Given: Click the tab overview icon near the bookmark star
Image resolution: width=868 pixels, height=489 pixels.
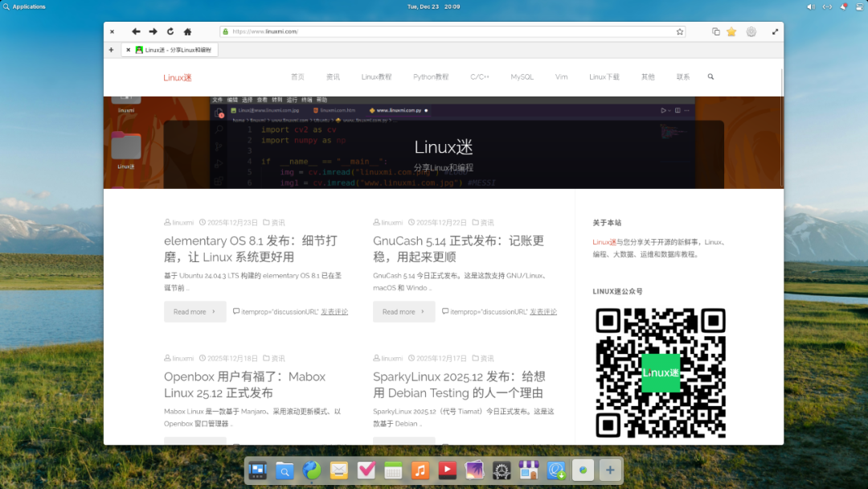Looking at the screenshot, I should point(715,31).
